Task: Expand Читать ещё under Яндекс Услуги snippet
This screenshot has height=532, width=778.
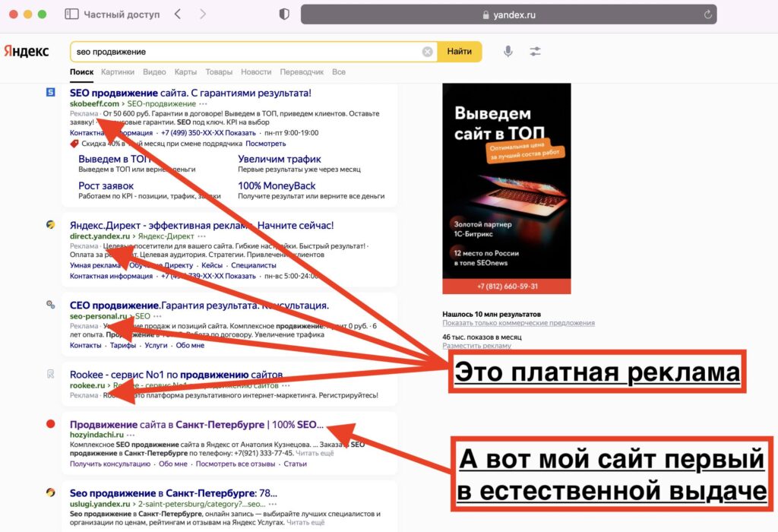Action: coord(305,522)
